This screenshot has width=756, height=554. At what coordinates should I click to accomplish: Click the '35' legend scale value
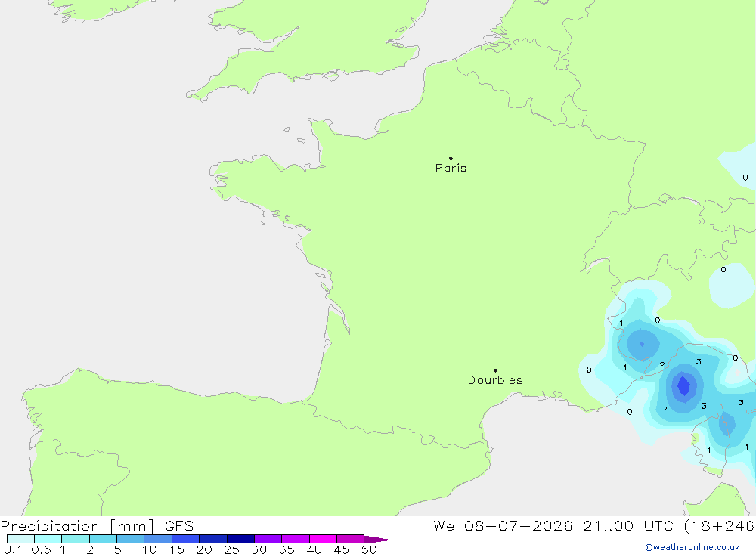pyautogui.click(x=287, y=549)
